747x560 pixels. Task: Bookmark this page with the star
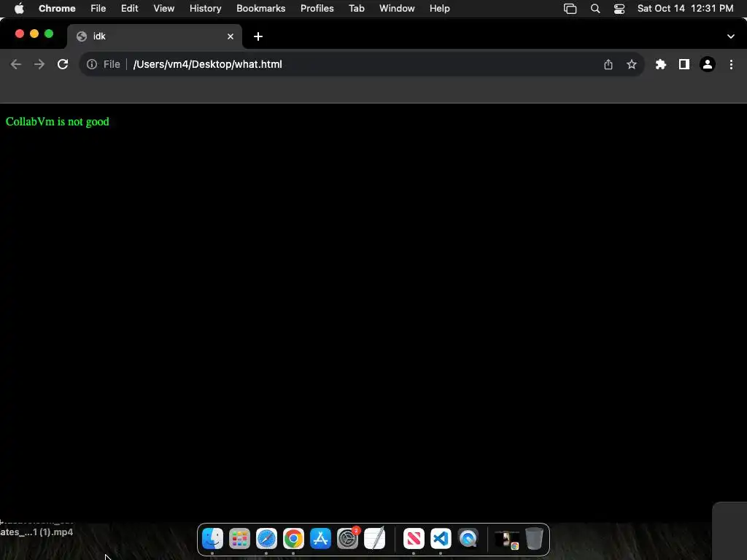[632, 64]
